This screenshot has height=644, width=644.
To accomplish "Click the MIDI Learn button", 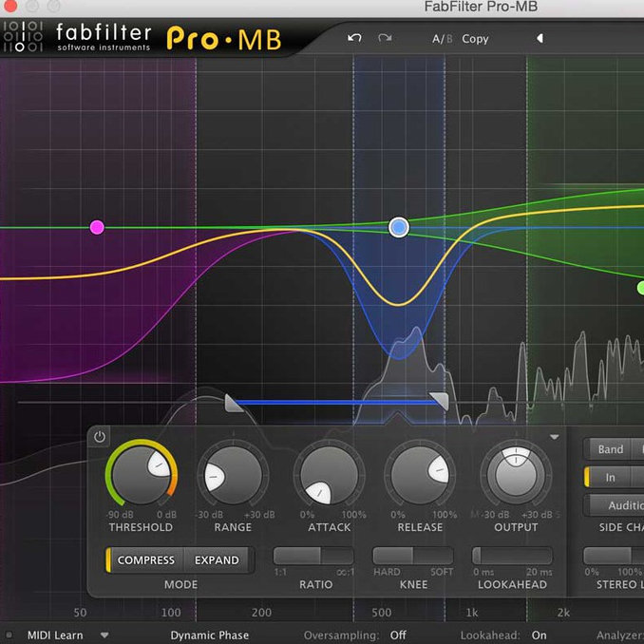I will [54, 635].
